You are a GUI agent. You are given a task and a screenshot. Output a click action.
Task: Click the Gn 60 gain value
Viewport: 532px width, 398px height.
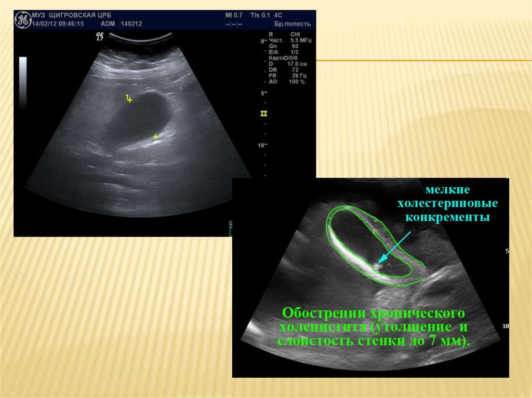pyautogui.click(x=284, y=46)
